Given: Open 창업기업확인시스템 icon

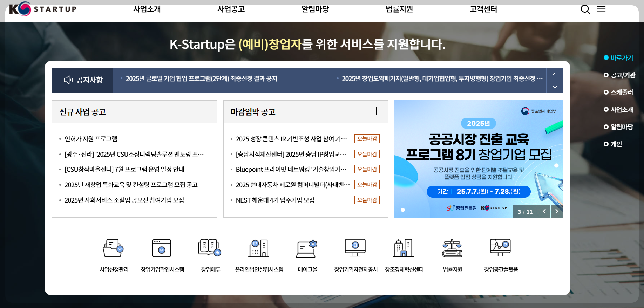Looking at the screenshot, I should pyautogui.click(x=162, y=248).
